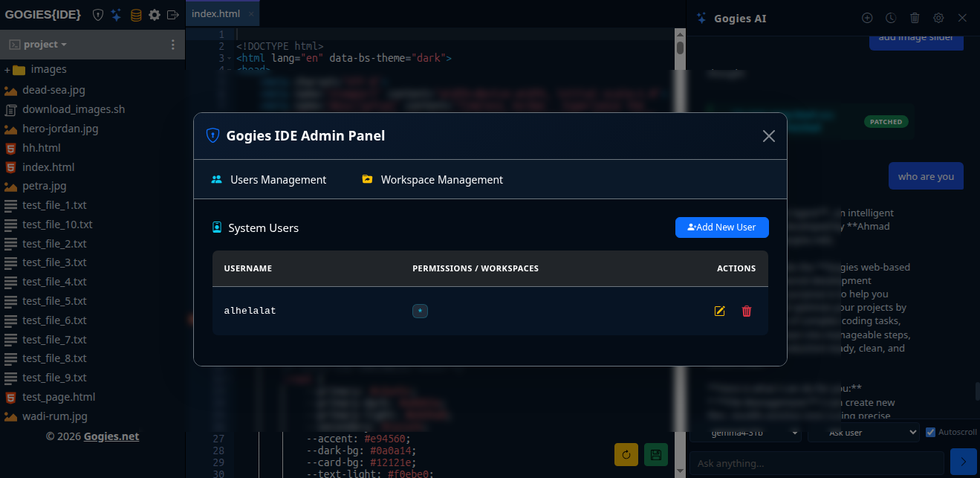
Task: Open the project dropdown
Action: point(38,45)
